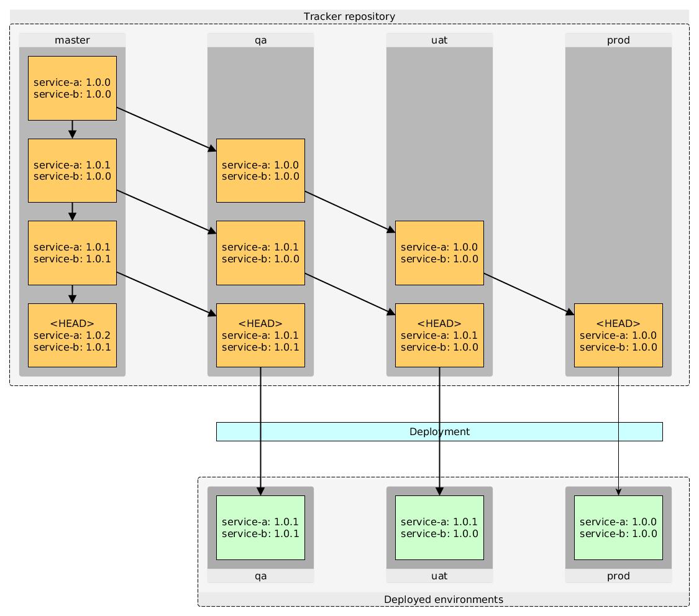Viewport: 699px width, 616px height.
Task: Select the 'uat' header in Tracker repository
Action: click(439, 40)
